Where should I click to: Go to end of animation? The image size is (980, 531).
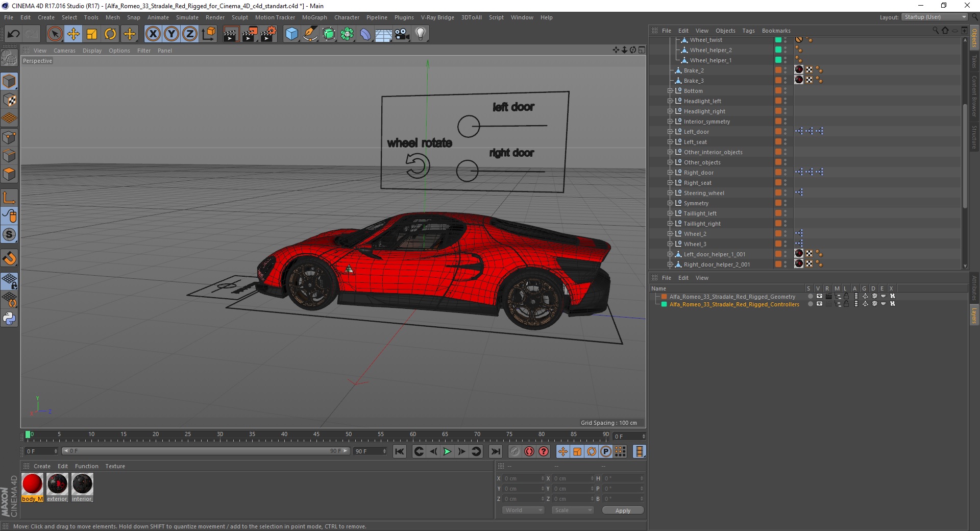495,451
